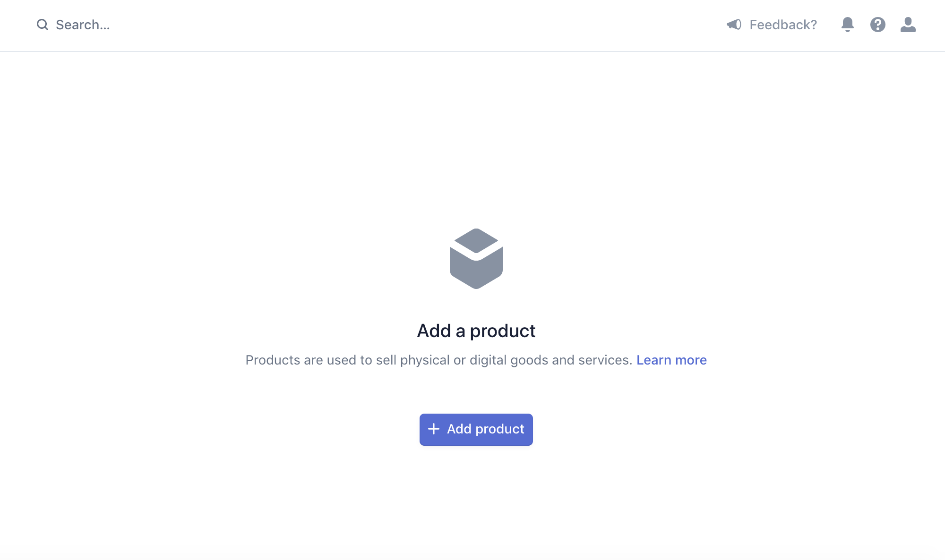Viewport: 945px width, 560px height.
Task: Click the products description sentence
Action: (438, 360)
